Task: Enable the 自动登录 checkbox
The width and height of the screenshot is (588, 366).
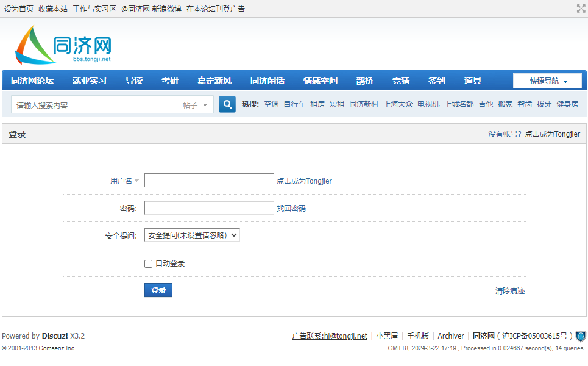Action: point(148,264)
